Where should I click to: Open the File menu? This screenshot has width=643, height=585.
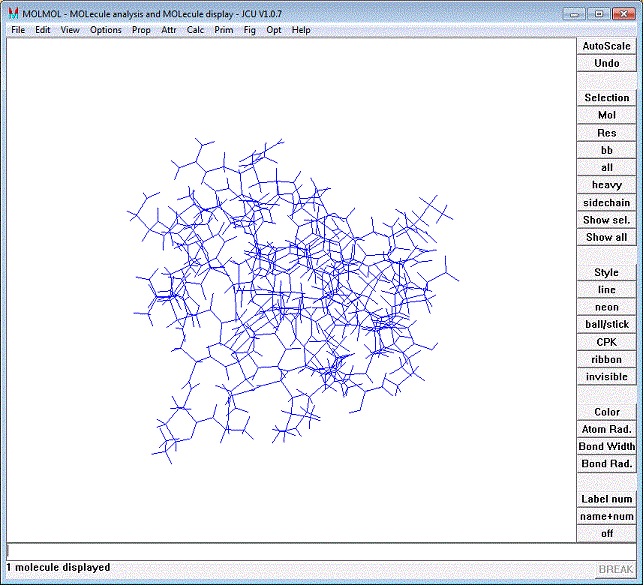click(18, 30)
